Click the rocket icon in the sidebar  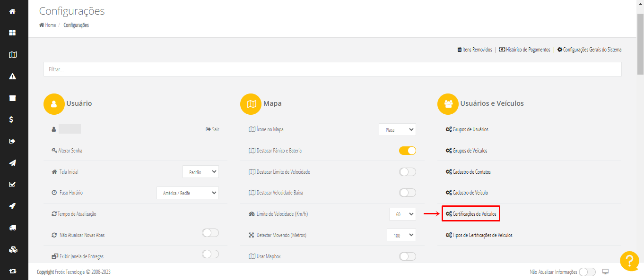coord(13,206)
